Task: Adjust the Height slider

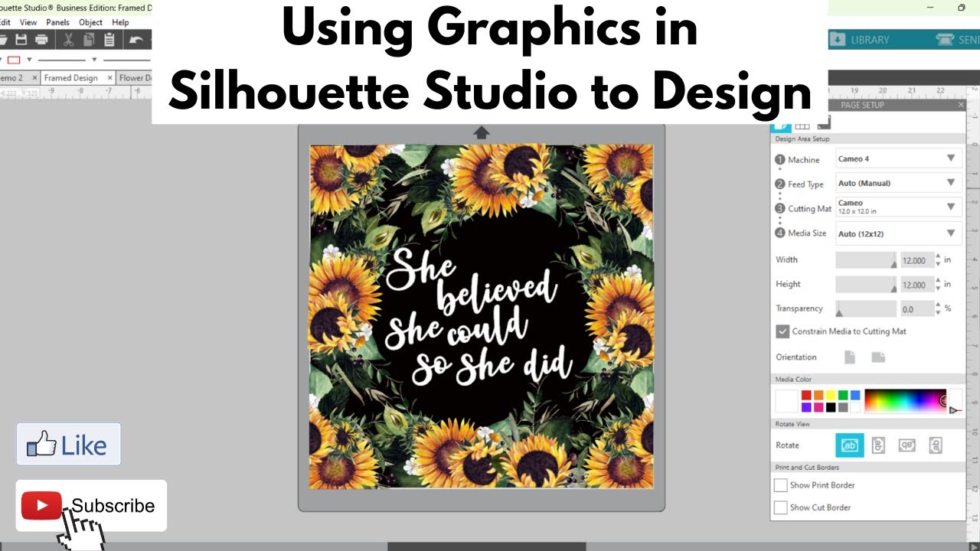Action: pyautogui.click(x=866, y=285)
